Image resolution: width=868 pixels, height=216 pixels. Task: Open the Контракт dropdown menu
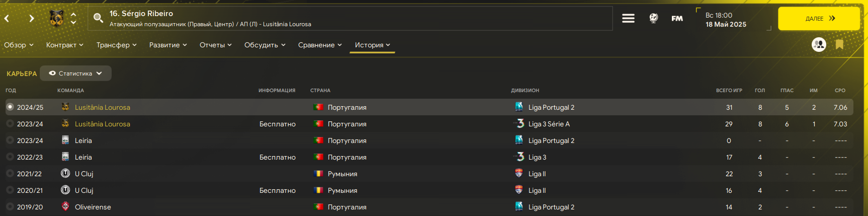[x=64, y=45]
